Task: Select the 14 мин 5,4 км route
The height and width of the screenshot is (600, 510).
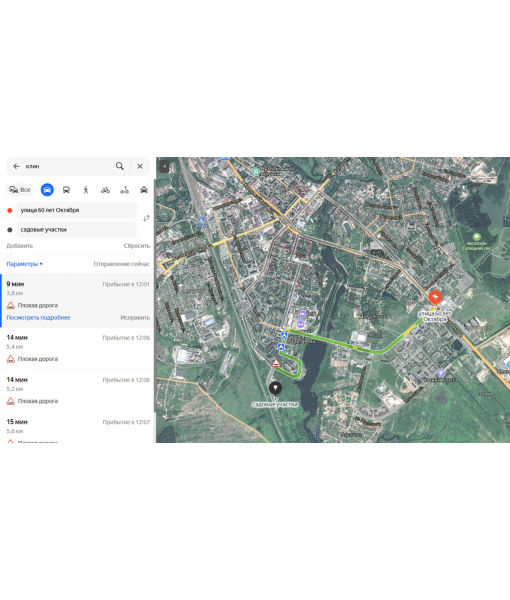Action: [77, 349]
